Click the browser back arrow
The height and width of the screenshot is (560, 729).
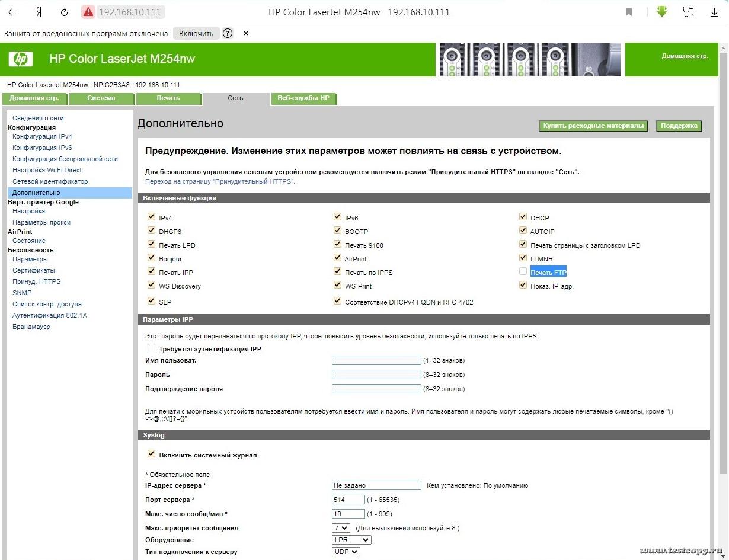[x=12, y=12]
